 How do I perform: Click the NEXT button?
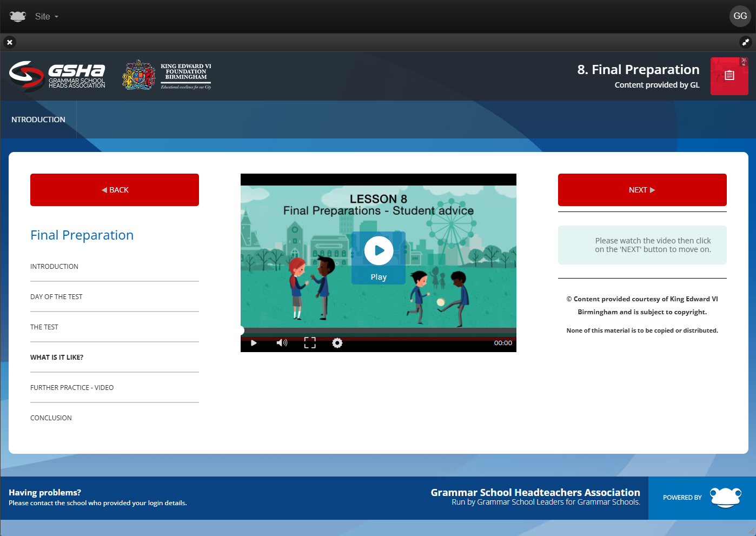click(642, 190)
